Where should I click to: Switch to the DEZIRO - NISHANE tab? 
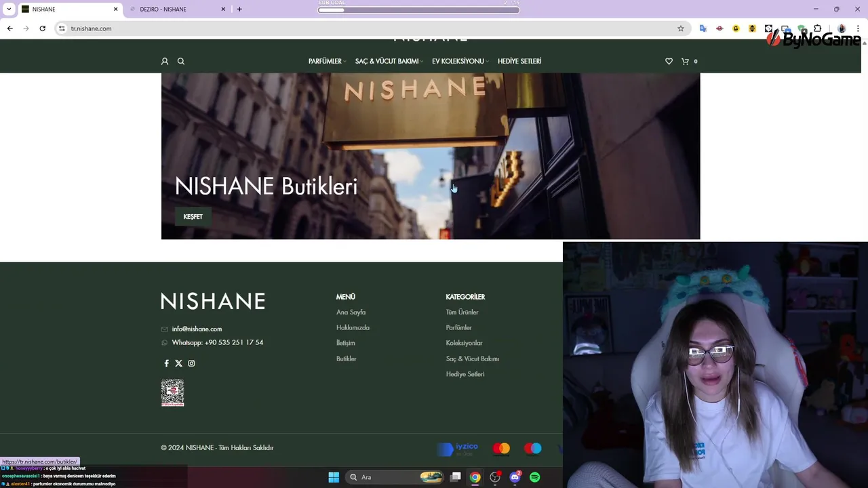[178, 9]
